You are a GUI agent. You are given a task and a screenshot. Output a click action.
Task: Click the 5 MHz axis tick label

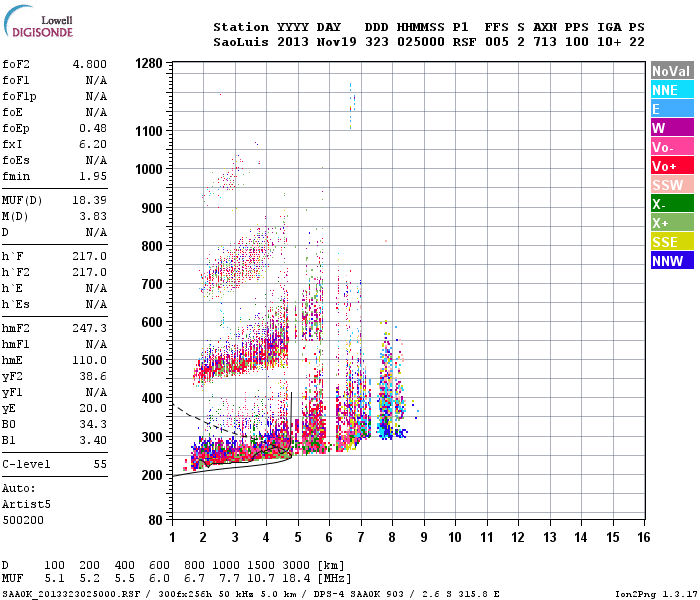(298, 537)
